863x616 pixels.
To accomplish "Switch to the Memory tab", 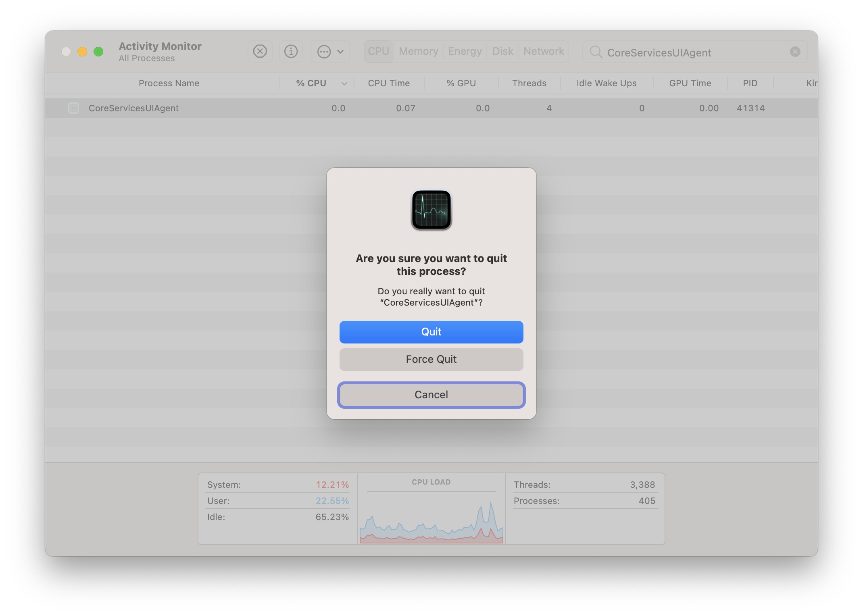I will point(418,52).
